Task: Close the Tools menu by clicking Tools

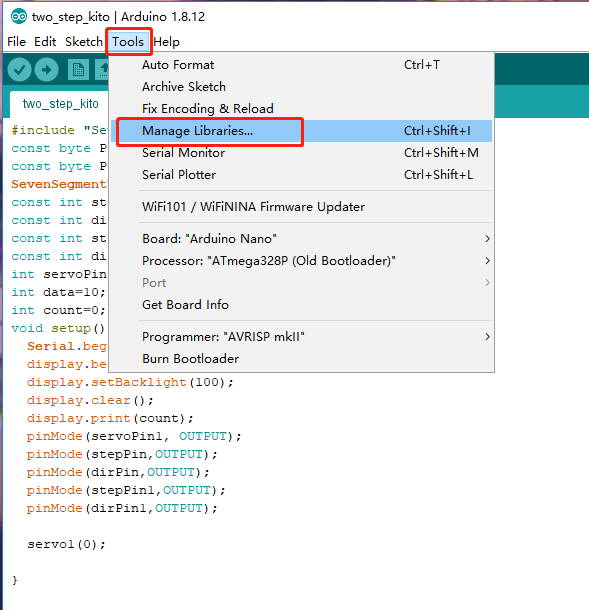Action: 128,42
